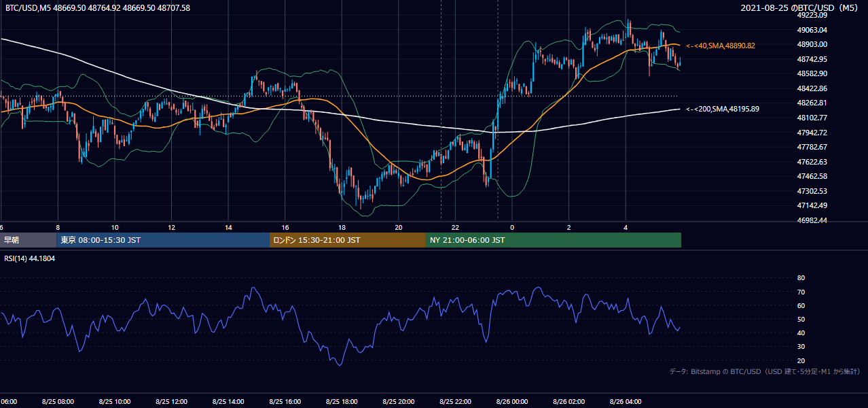Click the 200 SMA label reading 48195.89
The image size is (868, 408).
[723, 109]
